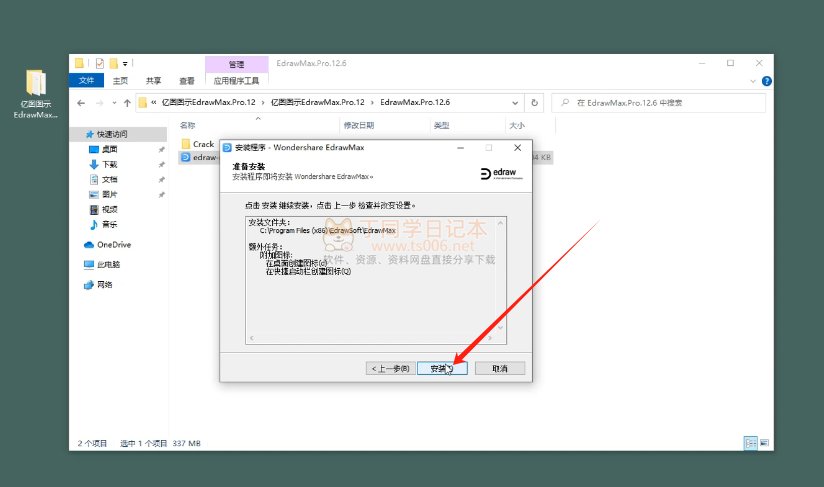Unpin 下载 using its pin icon
The image size is (824, 487).
[161, 164]
